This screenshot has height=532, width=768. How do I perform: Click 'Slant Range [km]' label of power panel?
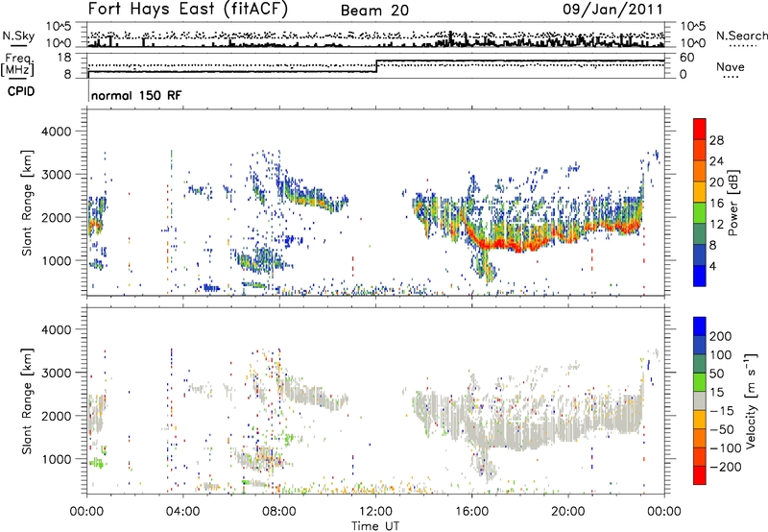coord(27,203)
